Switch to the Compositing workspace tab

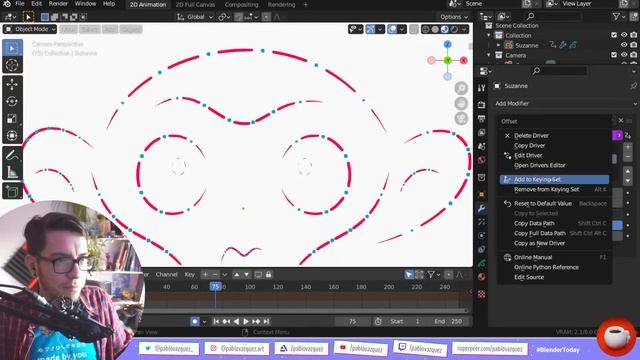[241, 4]
